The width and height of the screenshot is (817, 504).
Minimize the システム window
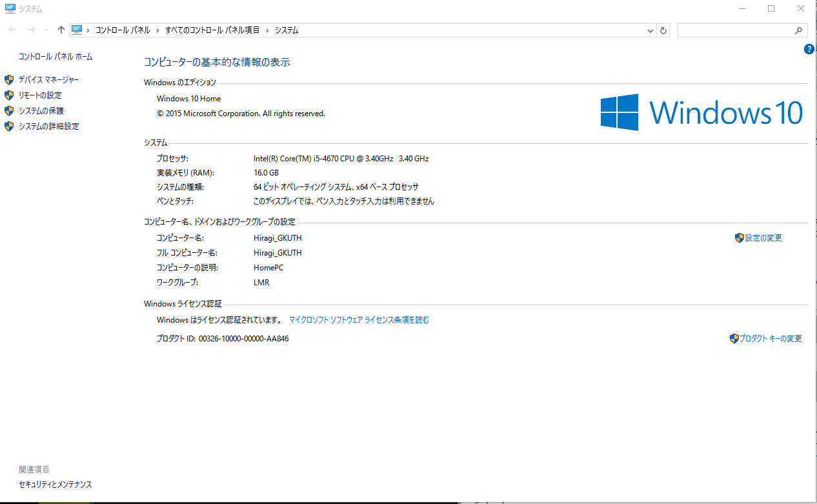(x=742, y=8)
